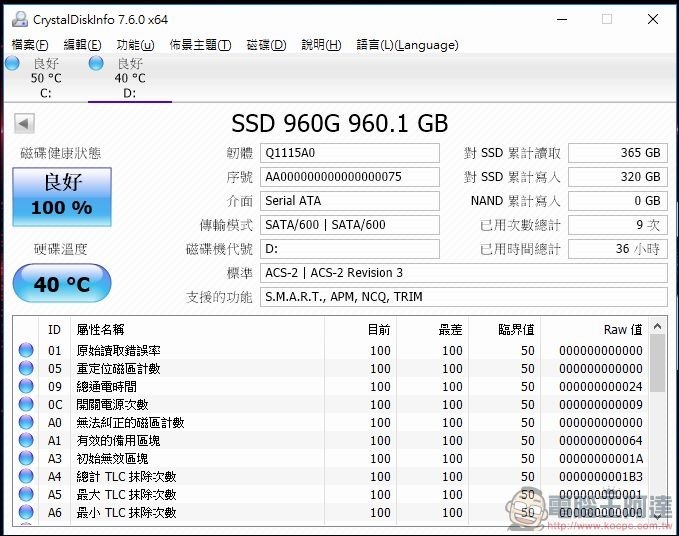Click the firmware field Q1115A0
Image resolution: width=679 pixels, height=536 pixels.
350,153
